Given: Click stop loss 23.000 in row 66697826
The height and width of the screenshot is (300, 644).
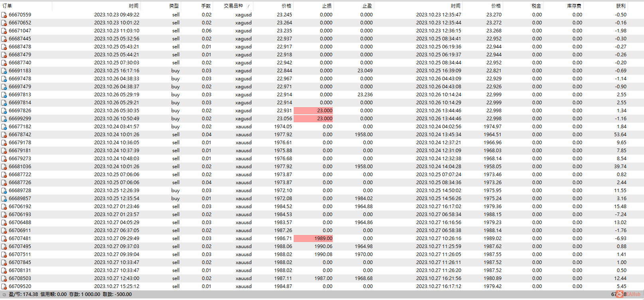Looking at the screenshot, I should (313, 111).
